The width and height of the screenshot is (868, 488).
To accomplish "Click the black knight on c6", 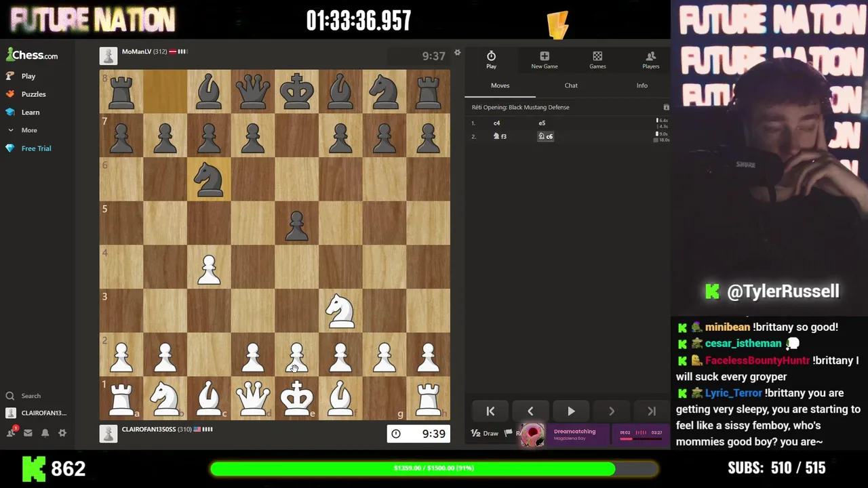I will click(x=209, y=180).
